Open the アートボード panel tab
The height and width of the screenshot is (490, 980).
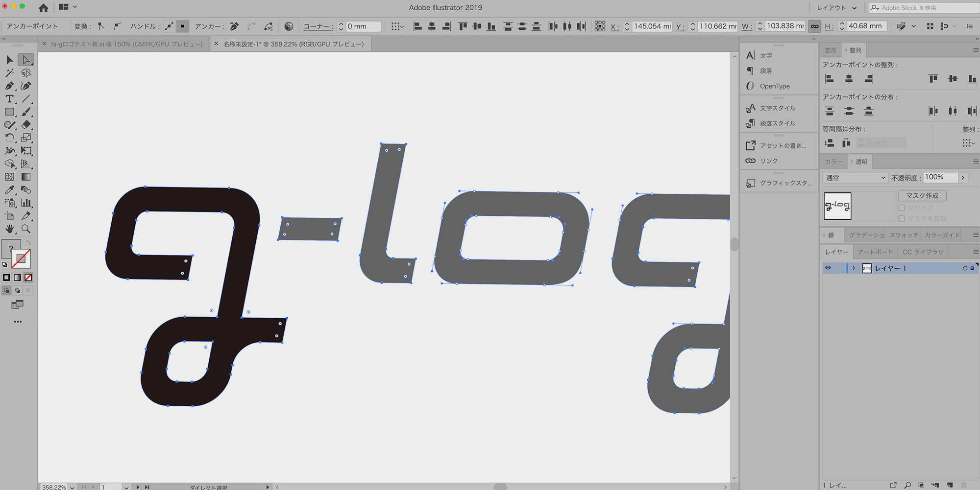875,252
